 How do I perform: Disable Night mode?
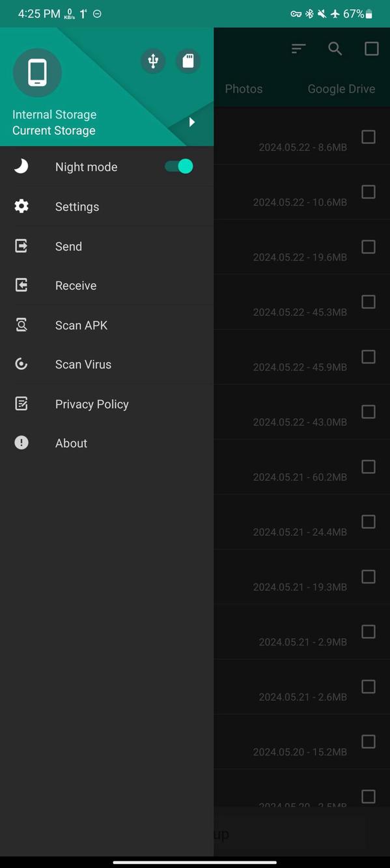coord(176,167)
